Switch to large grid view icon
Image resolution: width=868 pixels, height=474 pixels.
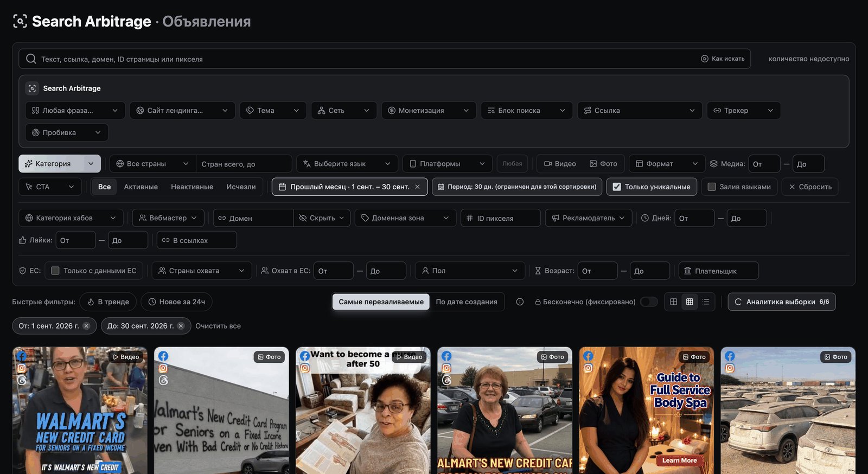click(x=673, y=302)
